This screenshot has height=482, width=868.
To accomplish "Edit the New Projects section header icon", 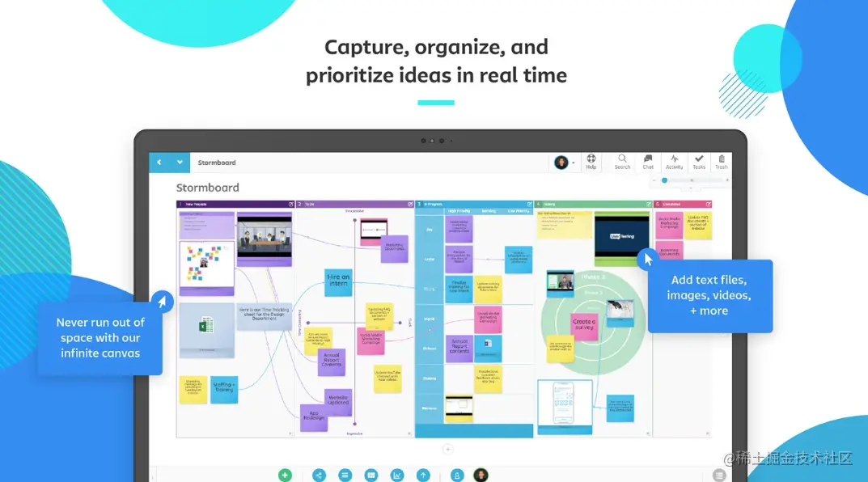I will coord(291,204).
